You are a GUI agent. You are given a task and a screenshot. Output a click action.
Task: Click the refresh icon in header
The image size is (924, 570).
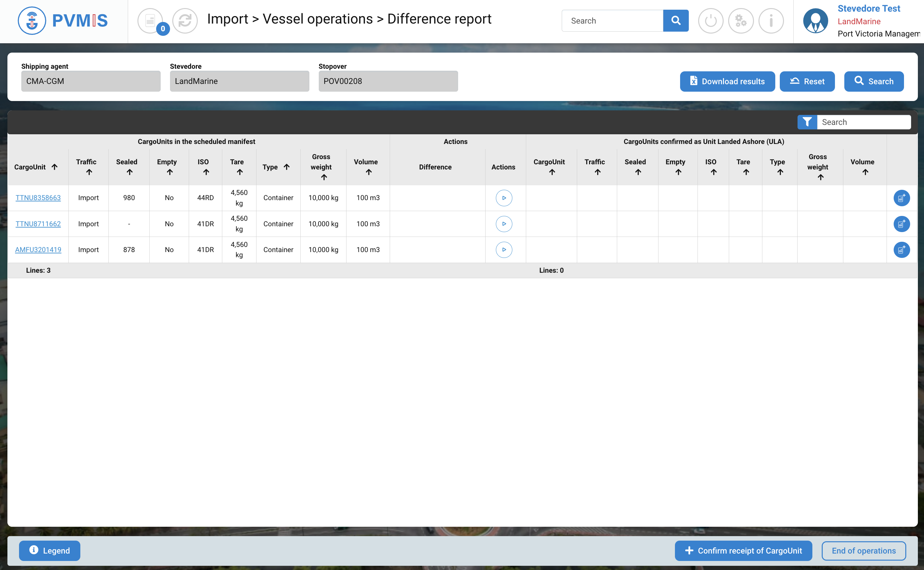(x=185, y=21)
